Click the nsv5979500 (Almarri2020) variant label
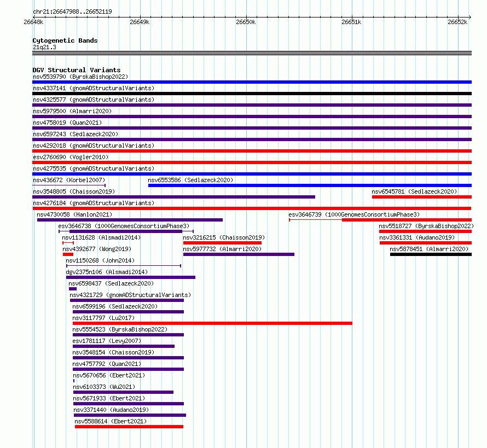 click(72, 111)
